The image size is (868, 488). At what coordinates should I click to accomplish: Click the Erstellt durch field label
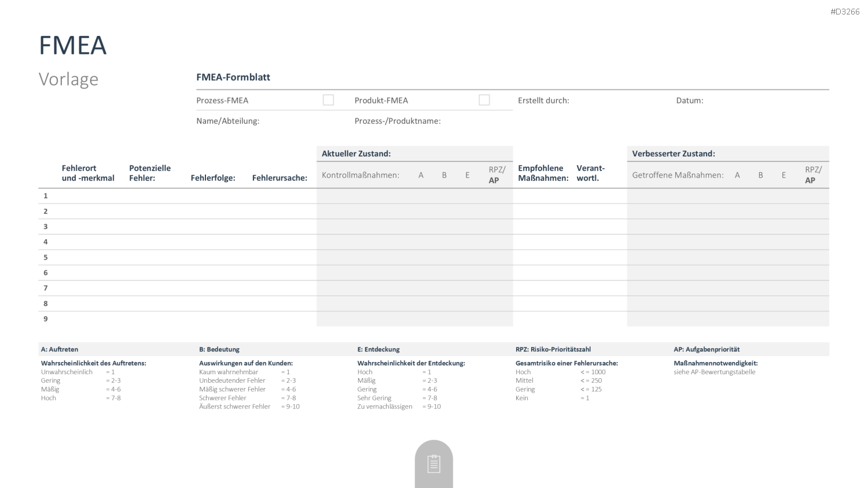[x=543, y=100]
